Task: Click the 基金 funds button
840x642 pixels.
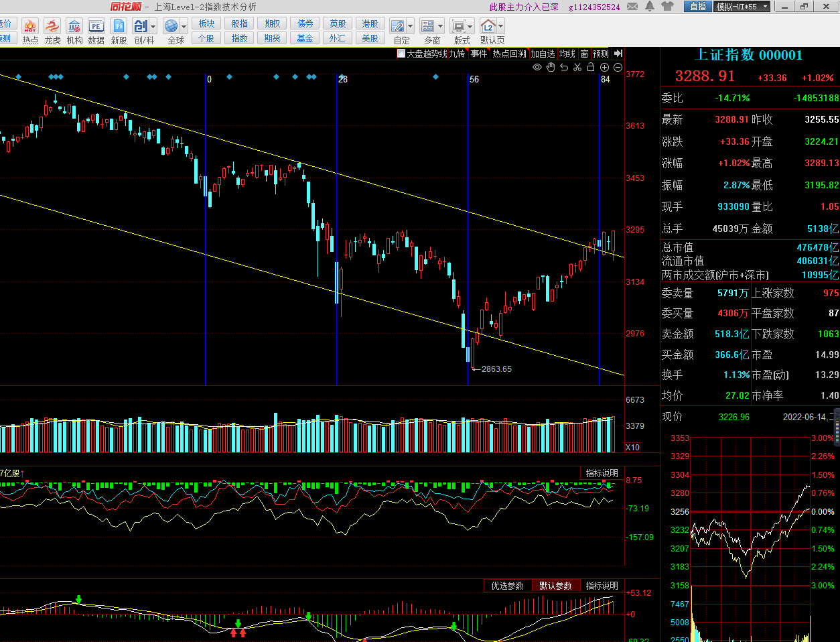Action: (305, 38)
